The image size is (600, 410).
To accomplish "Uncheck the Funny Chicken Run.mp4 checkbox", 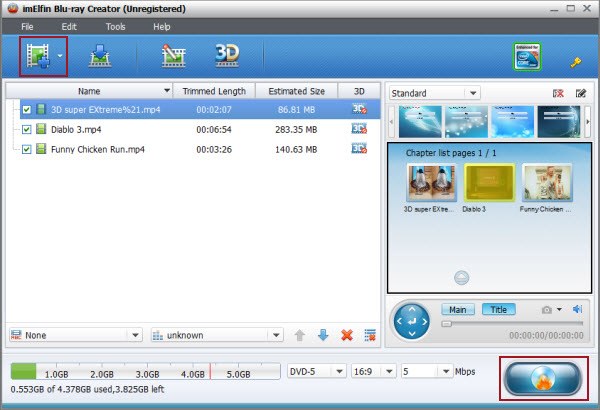I will [26, 149].
